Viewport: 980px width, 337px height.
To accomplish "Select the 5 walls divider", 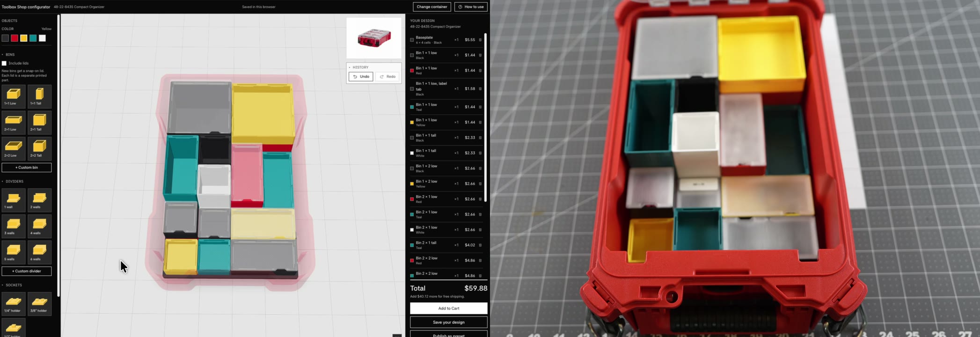I will [14, 253].
